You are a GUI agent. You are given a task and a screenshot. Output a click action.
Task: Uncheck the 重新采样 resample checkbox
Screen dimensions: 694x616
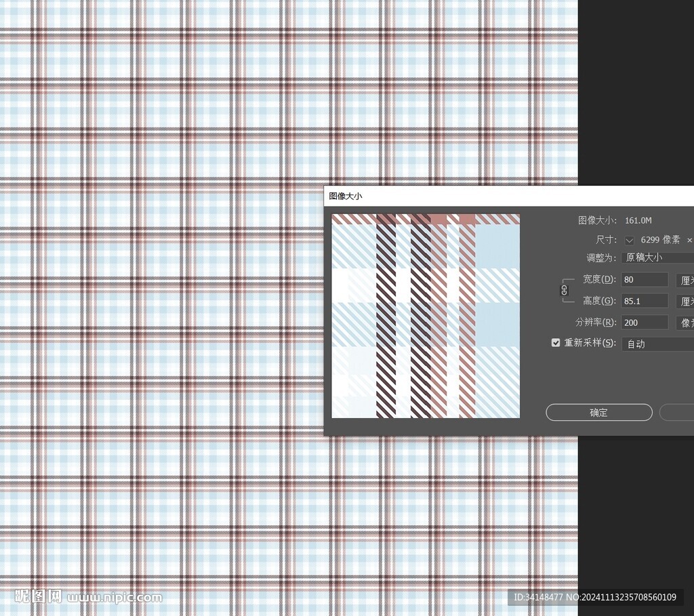pyautogui.click(x=556, y=343)
